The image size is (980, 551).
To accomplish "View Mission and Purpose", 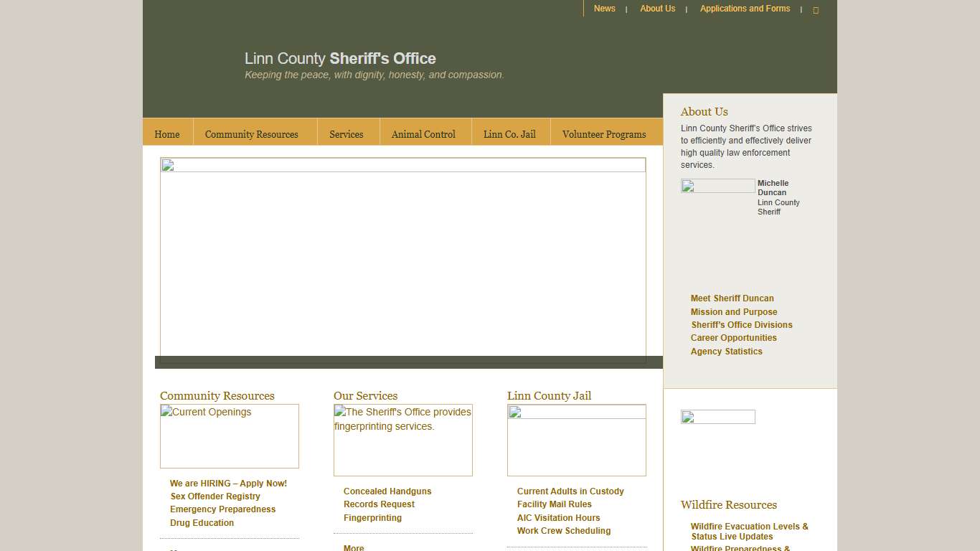I will (734, 311).
